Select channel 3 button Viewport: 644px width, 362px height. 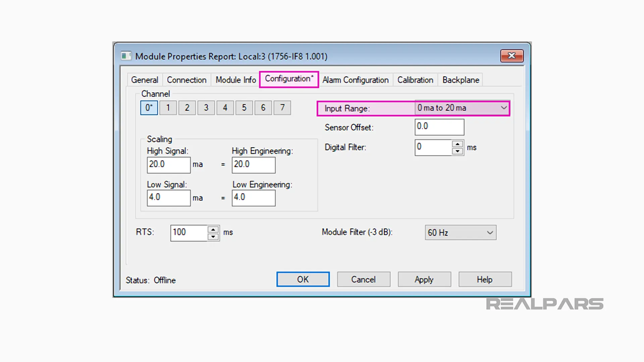click(206, 108)
